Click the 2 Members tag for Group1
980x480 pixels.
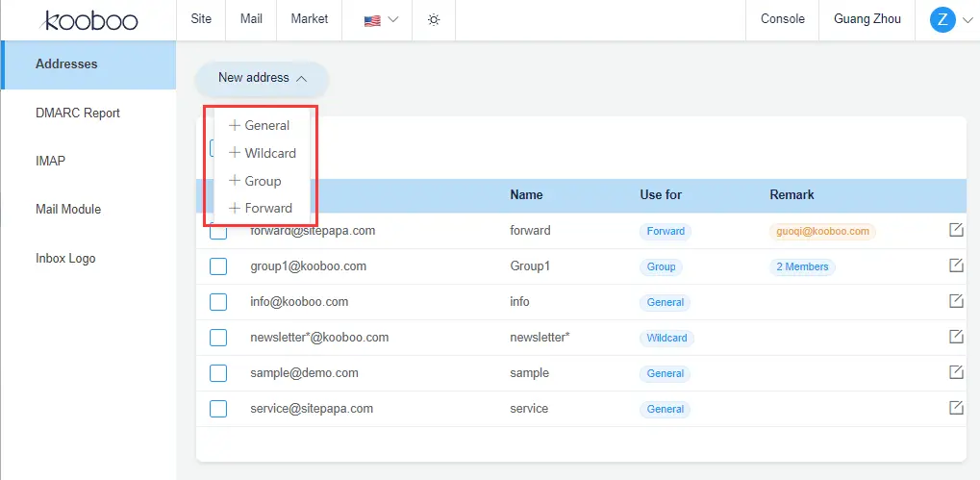802,266
